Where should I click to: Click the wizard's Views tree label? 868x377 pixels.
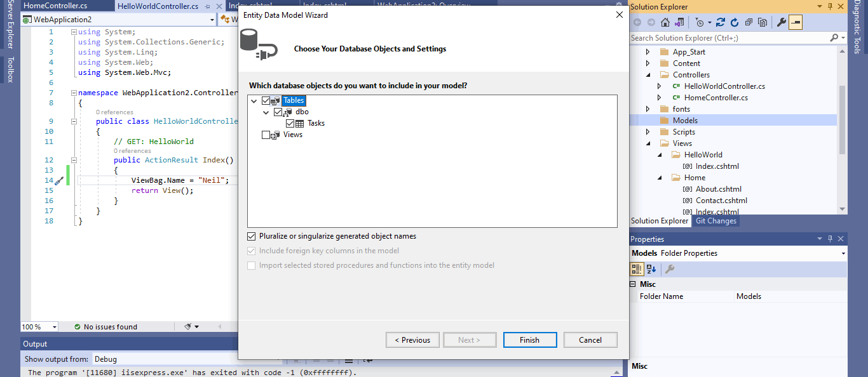tap(293, 135)
